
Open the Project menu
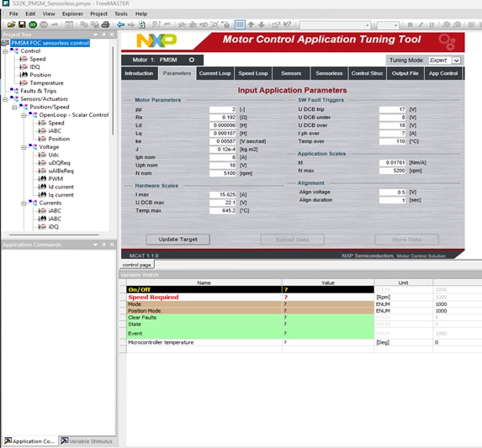pos(98,13)
